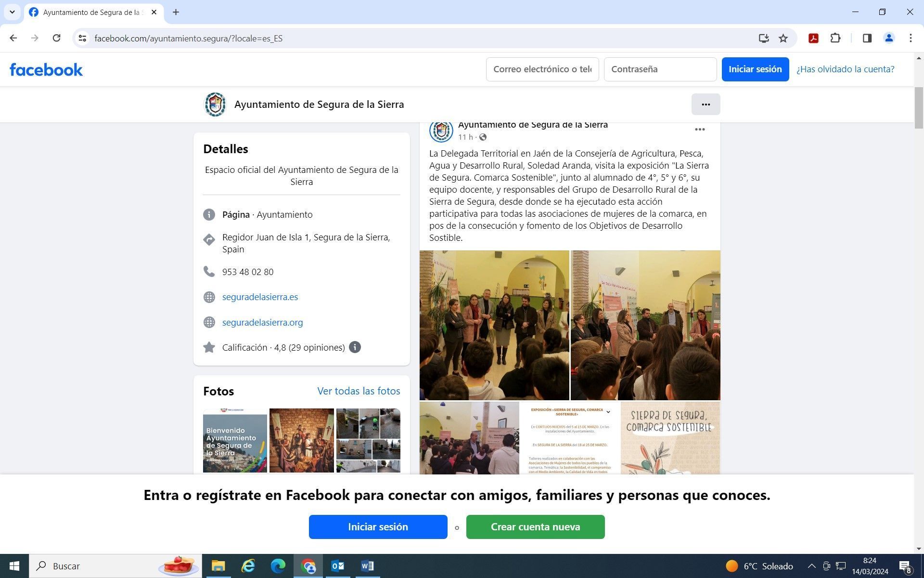Click Iniciar sesión in bottom banner

pyautogui.click(x=378, y=527)
